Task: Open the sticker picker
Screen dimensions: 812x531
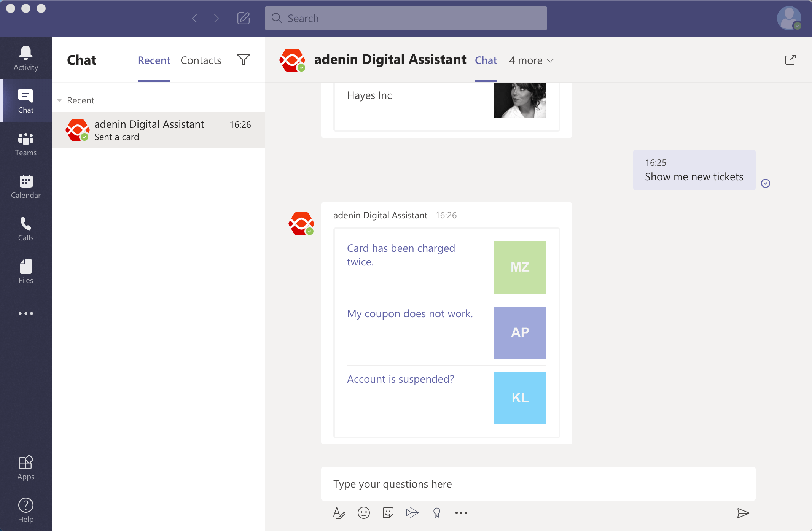Action: (388, 513)
